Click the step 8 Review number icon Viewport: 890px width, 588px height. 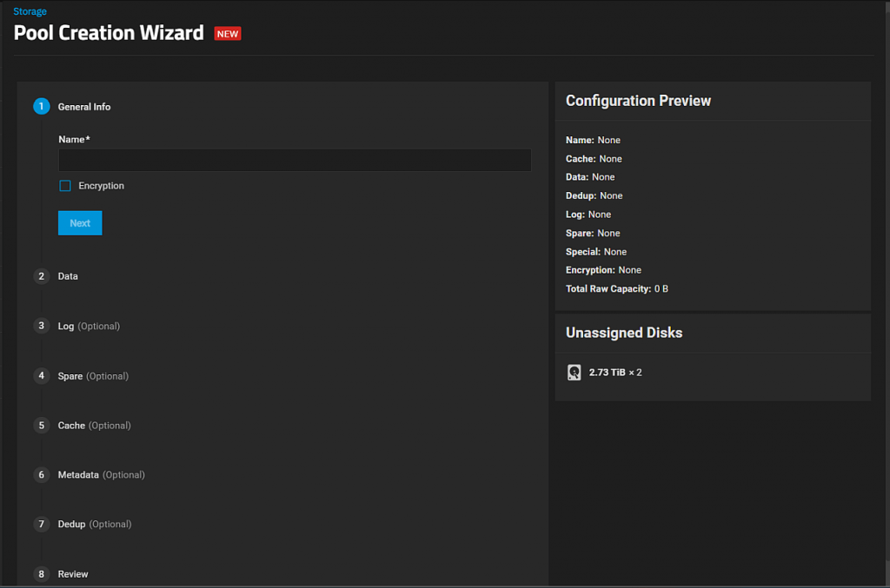42,574
